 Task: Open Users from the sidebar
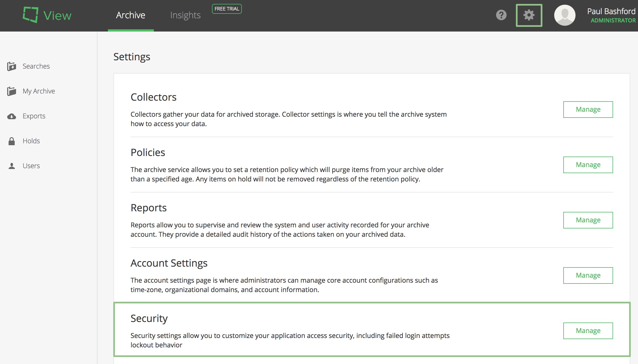pos(31,166)
